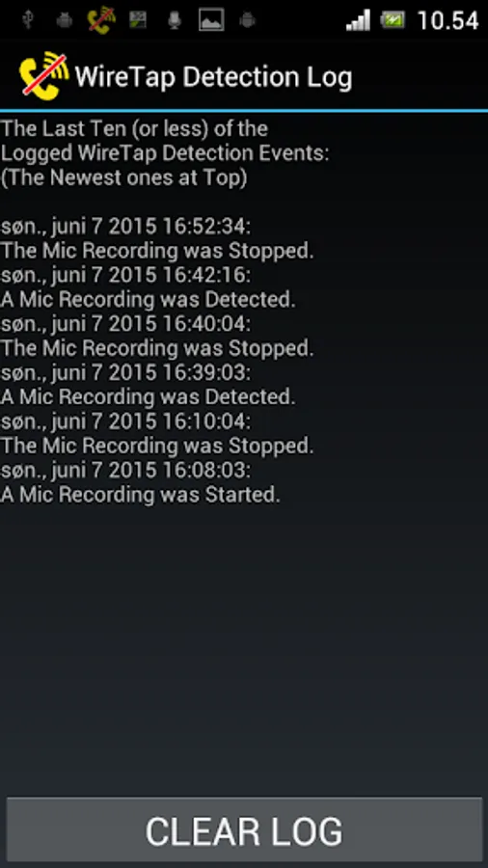Tap the small image icon beside WireTap notification
The width and height of the screenshot is (488, 868).
137,20
